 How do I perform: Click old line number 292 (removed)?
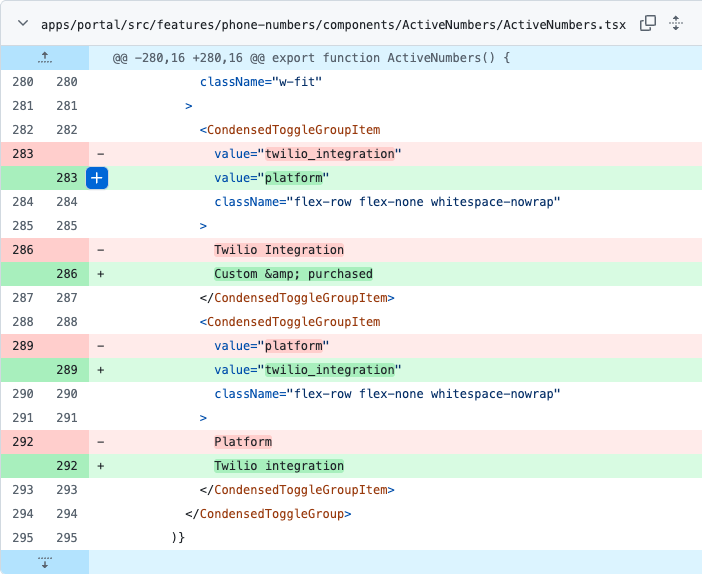point(23,442)
